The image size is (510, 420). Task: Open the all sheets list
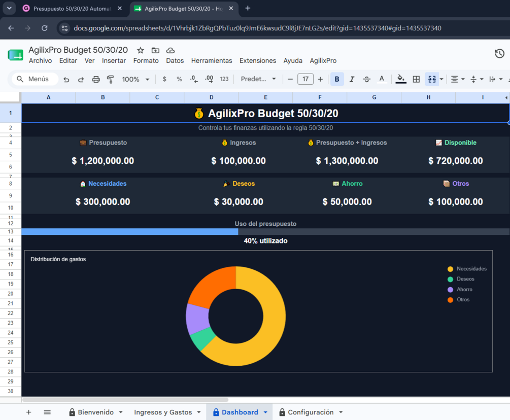click(x=47, y=412)
